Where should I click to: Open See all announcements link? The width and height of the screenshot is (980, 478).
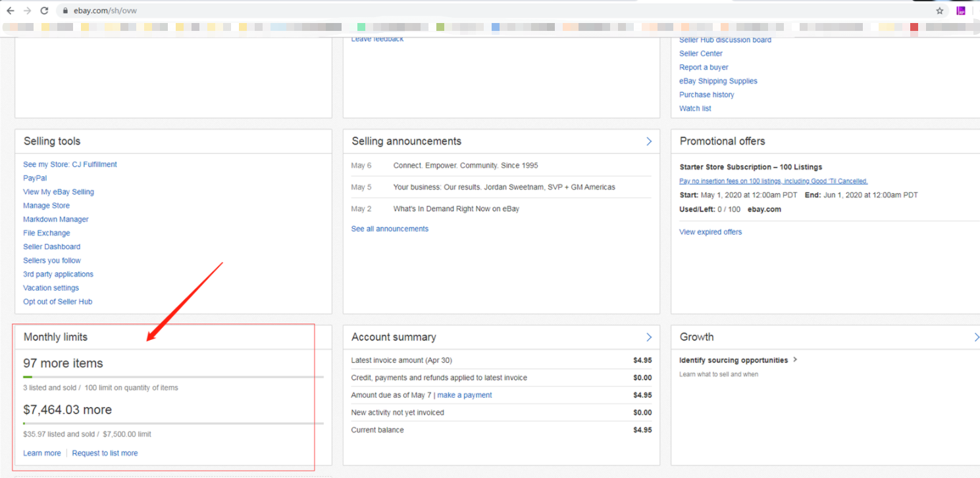click(390, 229)
